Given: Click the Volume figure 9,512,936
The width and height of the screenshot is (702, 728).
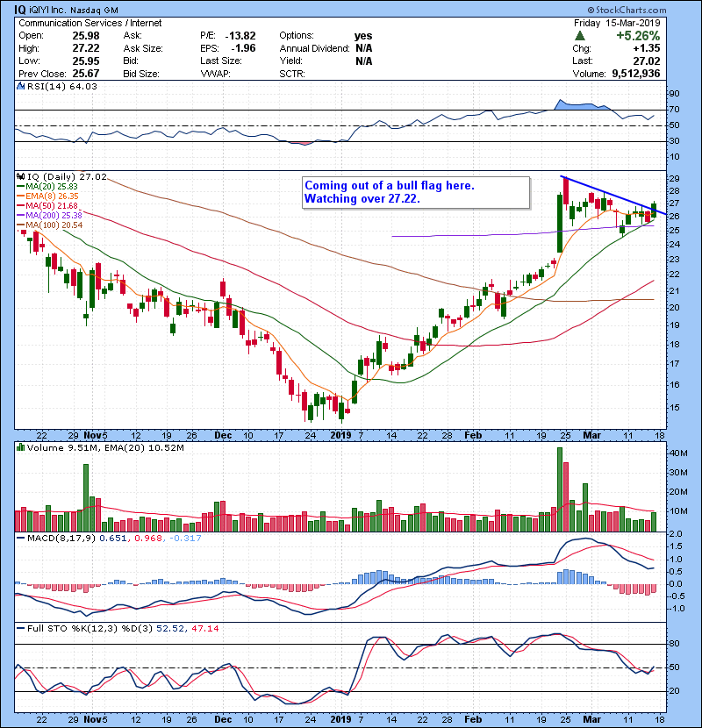Looking at the screenshot, I should (636, 74).
